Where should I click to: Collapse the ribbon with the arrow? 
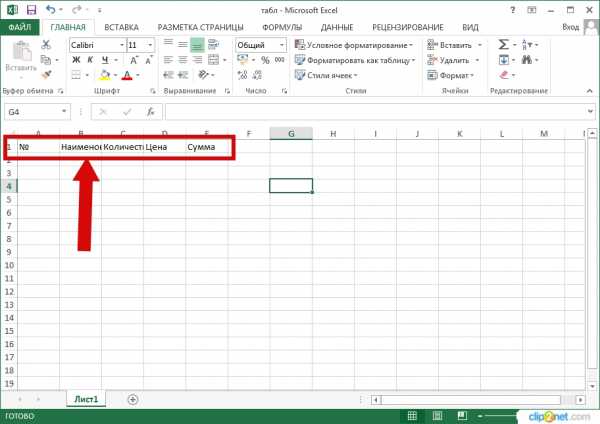(x=589, y=91)
